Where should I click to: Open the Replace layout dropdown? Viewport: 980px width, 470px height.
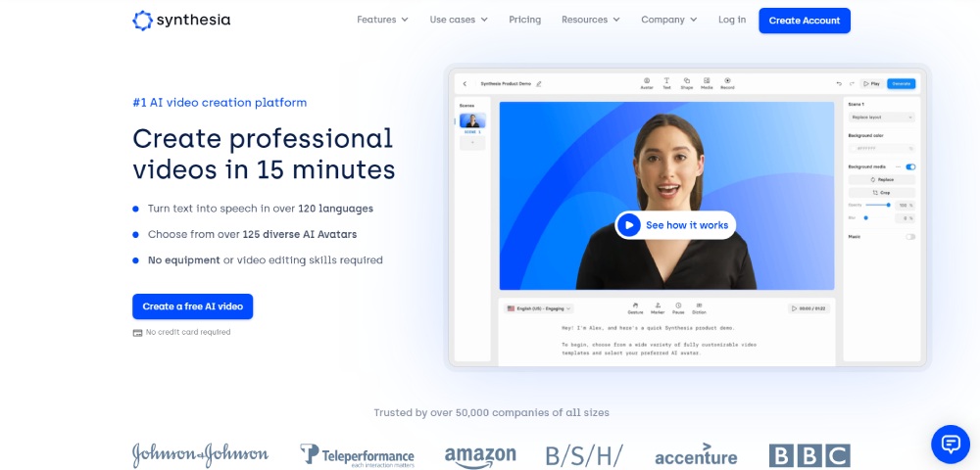pyautogui.click(x=881, y=117)
